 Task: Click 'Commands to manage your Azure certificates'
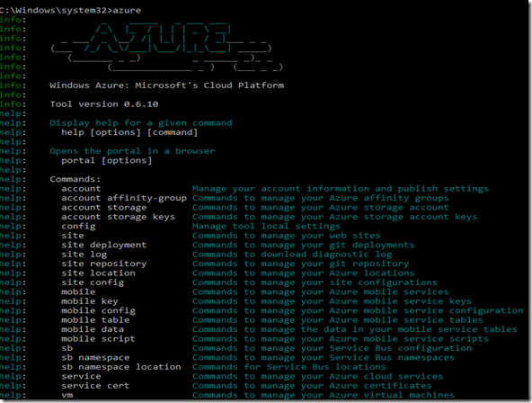pyautogui.click(x=312, y=386)
